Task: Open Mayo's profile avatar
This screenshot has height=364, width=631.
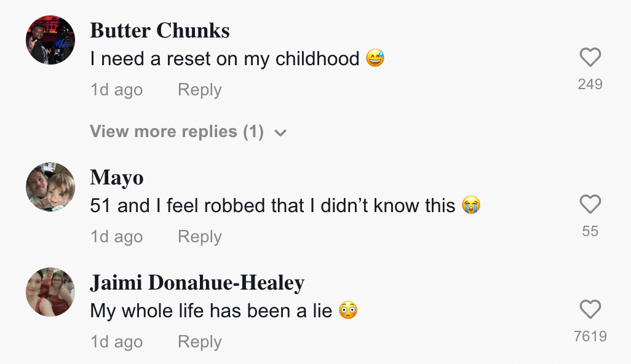Action: [x=50, y=188]
